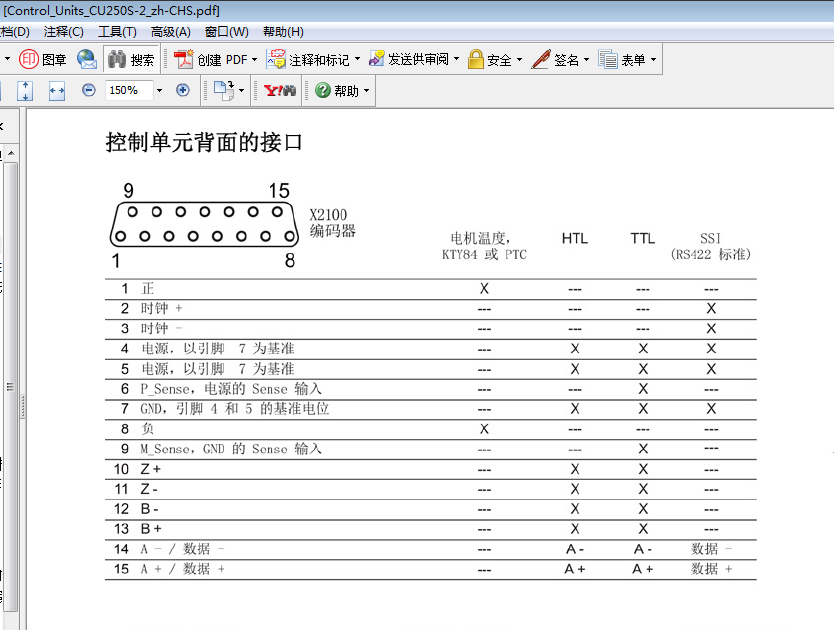Expand the rotate view dropdown arrow
This screenshot has height=630, width=834.
click(241, 90)
